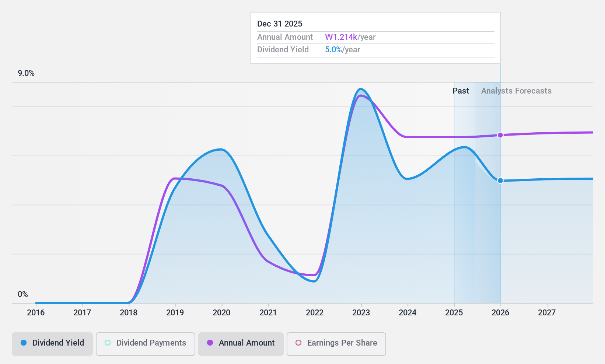Screen dimensions: 605x364
Task: Click the 2017 x-axis label
Action: tap(82, 313)
